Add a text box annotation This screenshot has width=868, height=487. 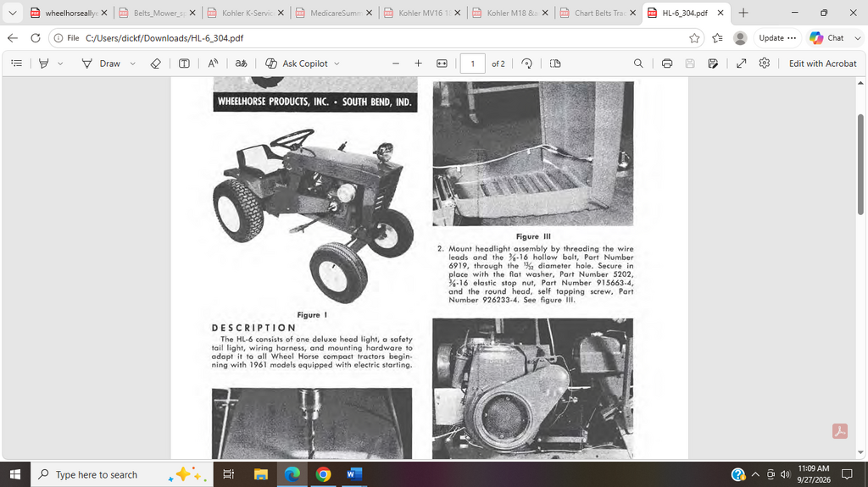(184, 64)
